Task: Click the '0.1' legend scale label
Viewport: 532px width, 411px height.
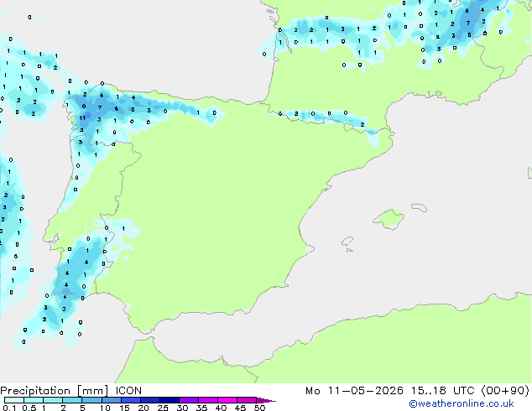Action: [x=9, y=408]
